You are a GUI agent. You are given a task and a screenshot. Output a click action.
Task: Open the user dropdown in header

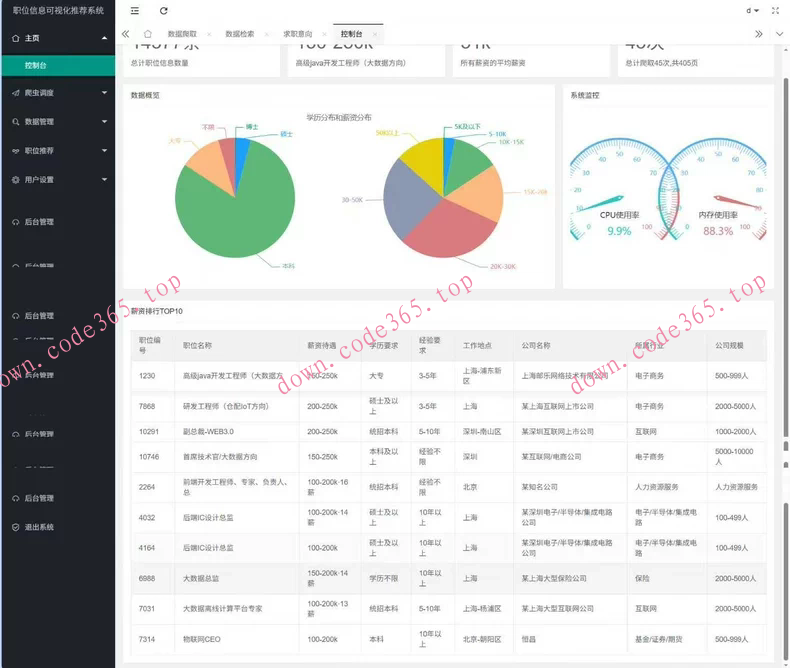751,10
